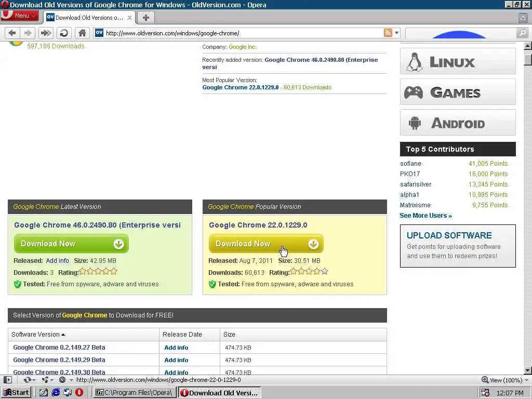Click the notepad quick launch icon
Image resolution: width=532 pixels, height=399 pixels.
[x=44, y=393]
